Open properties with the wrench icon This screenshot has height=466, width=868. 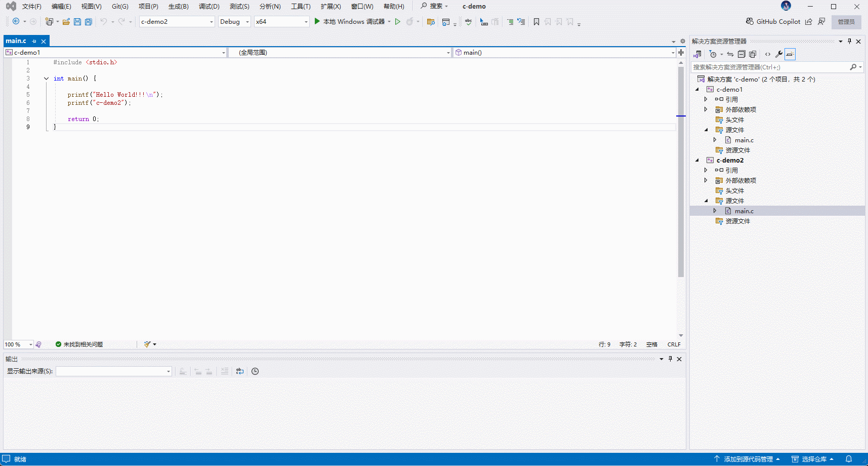tap(779, 54)
